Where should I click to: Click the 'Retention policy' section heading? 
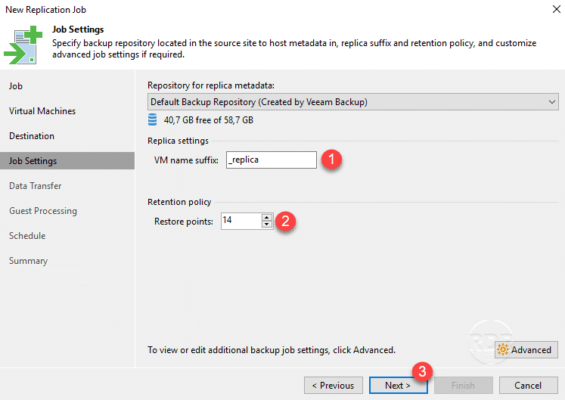tap(179, 202)
